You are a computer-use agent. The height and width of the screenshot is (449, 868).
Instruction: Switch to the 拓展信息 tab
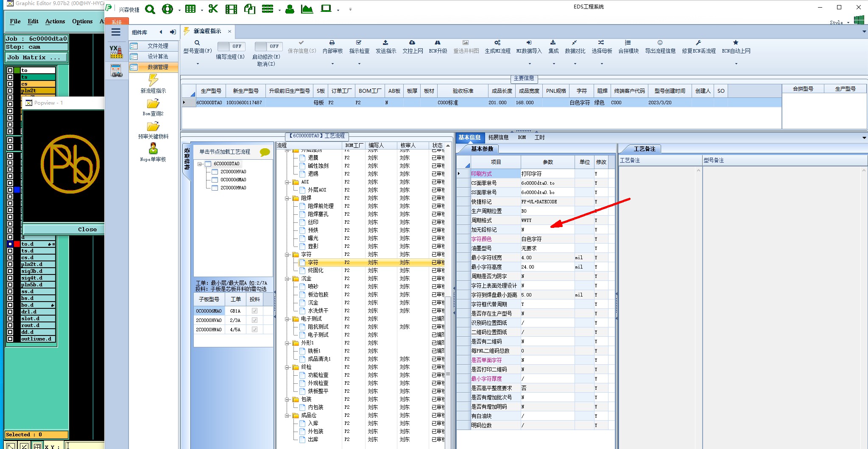[x=498, y=137]
